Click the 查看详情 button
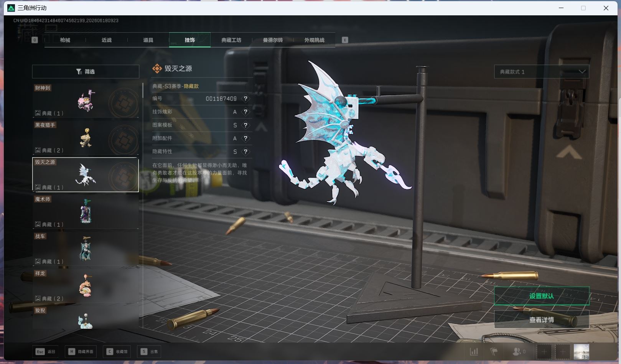 click(x=542, y=320)
